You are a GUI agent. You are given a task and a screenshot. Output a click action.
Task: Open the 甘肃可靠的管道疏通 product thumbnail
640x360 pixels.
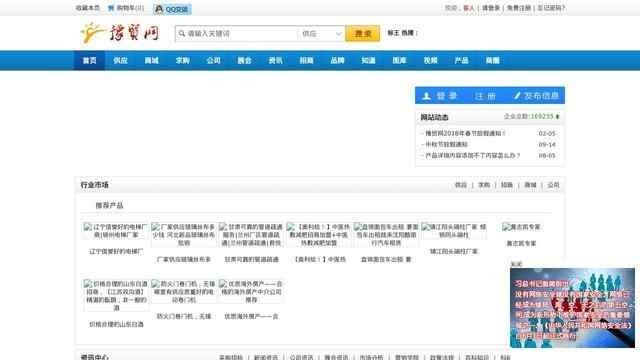pyautogui.click(x=251, y=235)
